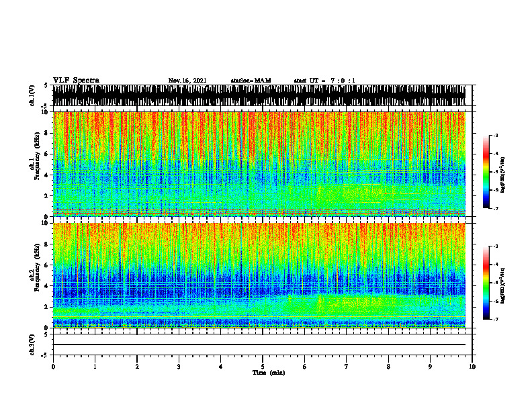Viewport: 532px width, 411px height.
Task: Click the "8" kHz tick of ch.1 spectrogram
Action: 47,133
